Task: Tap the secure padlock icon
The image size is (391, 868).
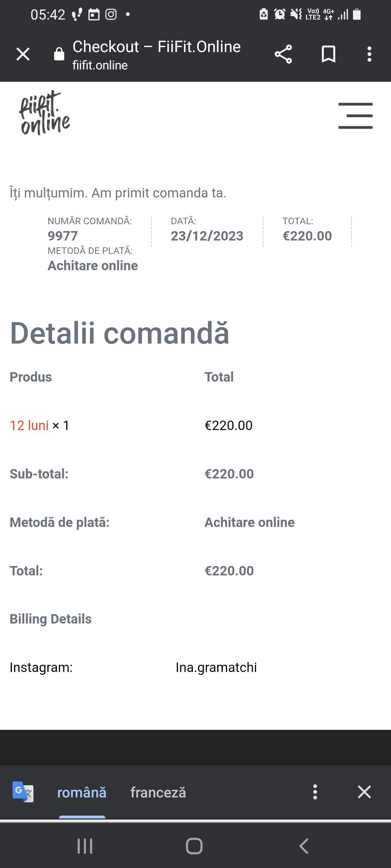Action: pyautogui.click(x=59, y=54)
